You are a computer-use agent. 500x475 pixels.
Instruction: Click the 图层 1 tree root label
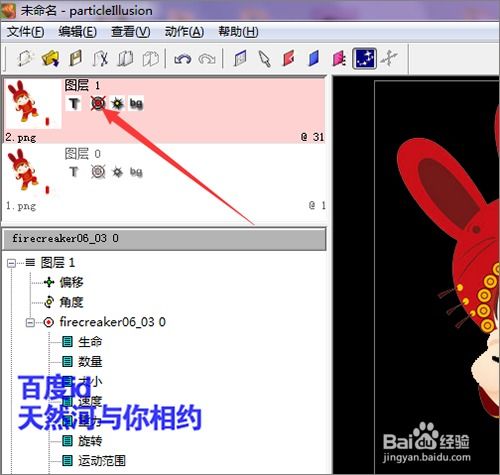[x=57, y=263]
